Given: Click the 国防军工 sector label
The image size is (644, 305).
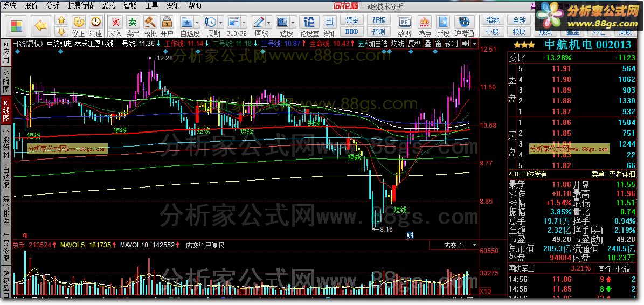Looking at the screenshot, I should 522,268.
